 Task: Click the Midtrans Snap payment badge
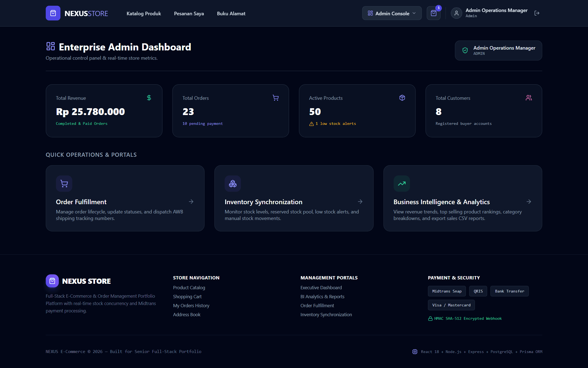[447, 291]
